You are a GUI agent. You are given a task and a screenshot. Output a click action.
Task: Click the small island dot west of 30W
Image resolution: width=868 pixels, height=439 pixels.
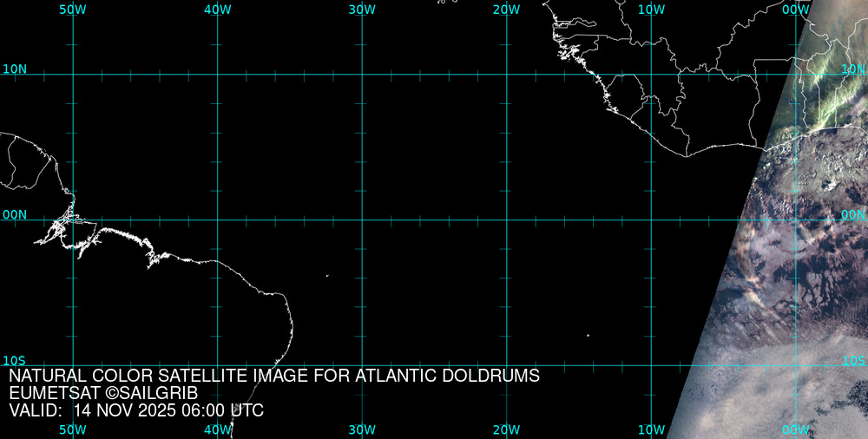pyautogui.click(x=327, y=276)
